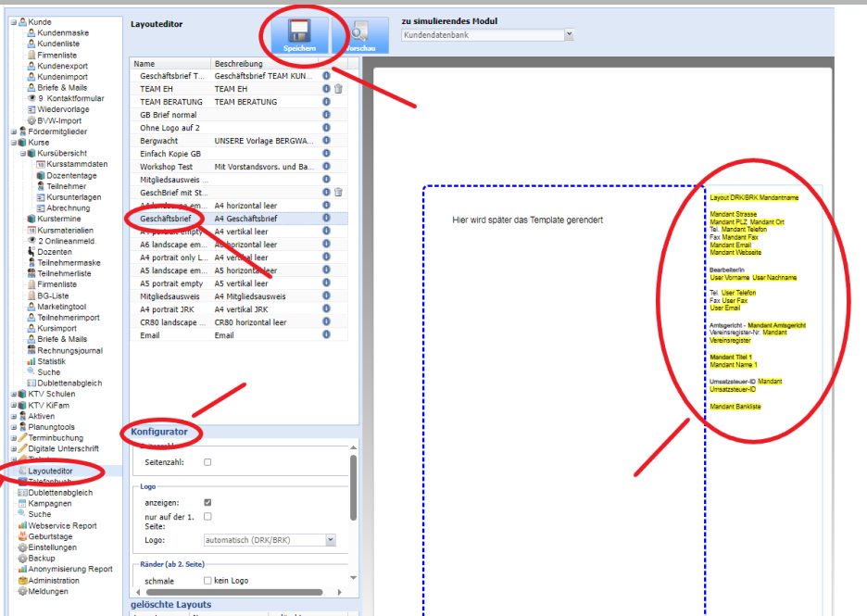The height and width of the screenshot is (616, 867).
Task: Click info icon for Workshop Test layout
Action: coord(326,167)
